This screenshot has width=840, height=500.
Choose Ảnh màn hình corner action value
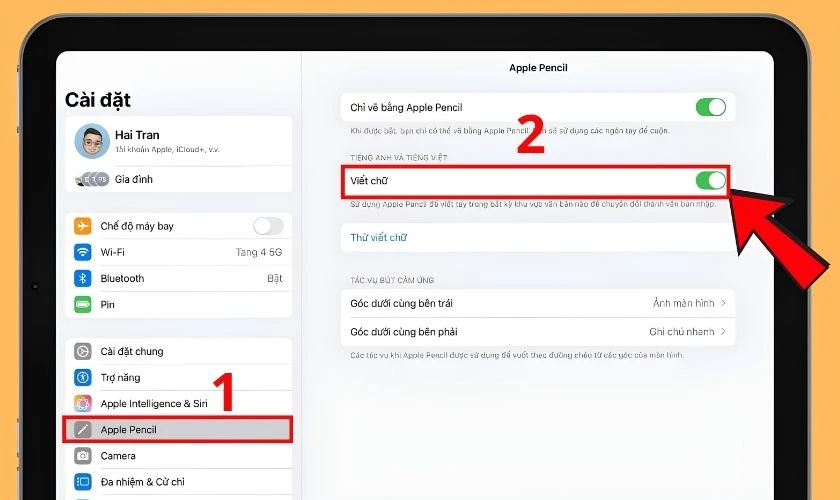(683, 303)
